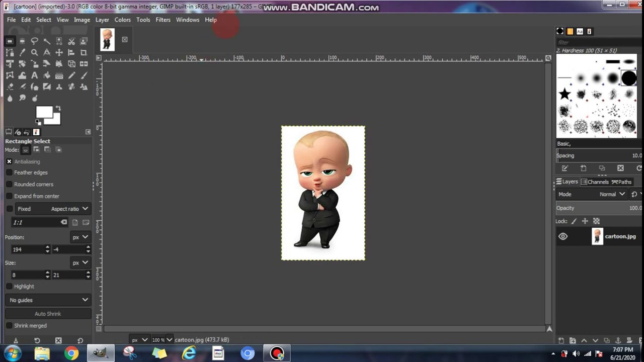Select the Replace selection mode button
The width and height of the screenshot is (644, 362).
click(x=26, y=150)
